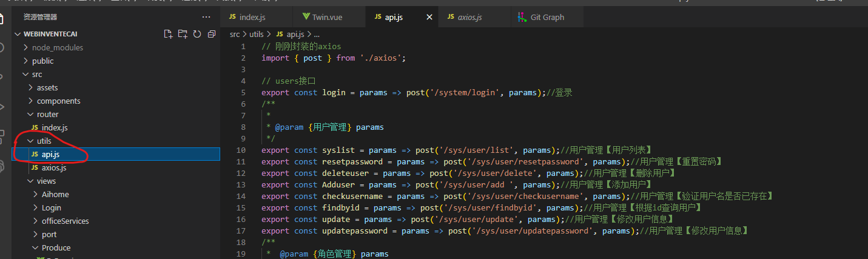
Task: Open the Git Graph tab
Action: click(x=547, y=17)
